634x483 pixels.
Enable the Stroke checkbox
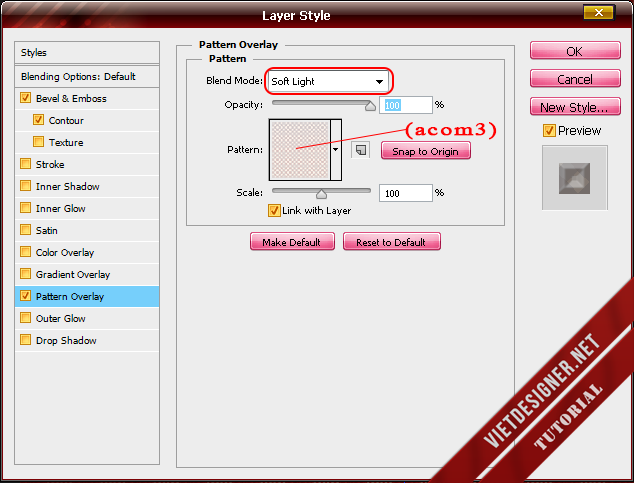pyautogui.click(x=25, y=164)
